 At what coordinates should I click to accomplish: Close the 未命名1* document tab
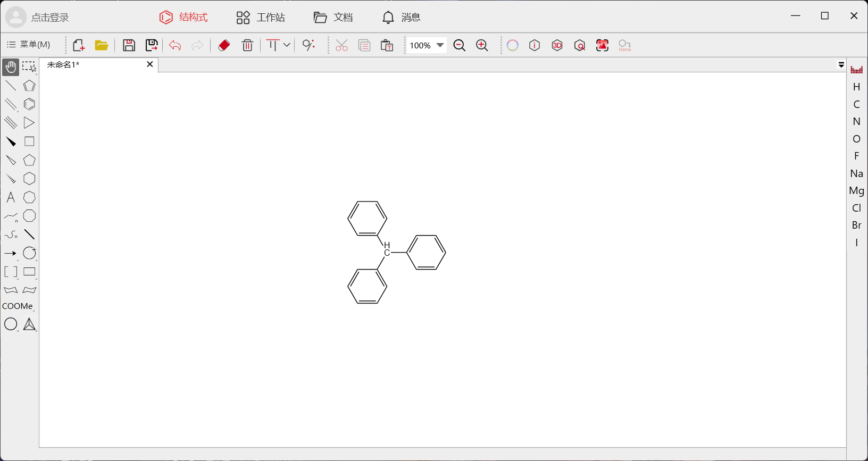pos(150,64)
